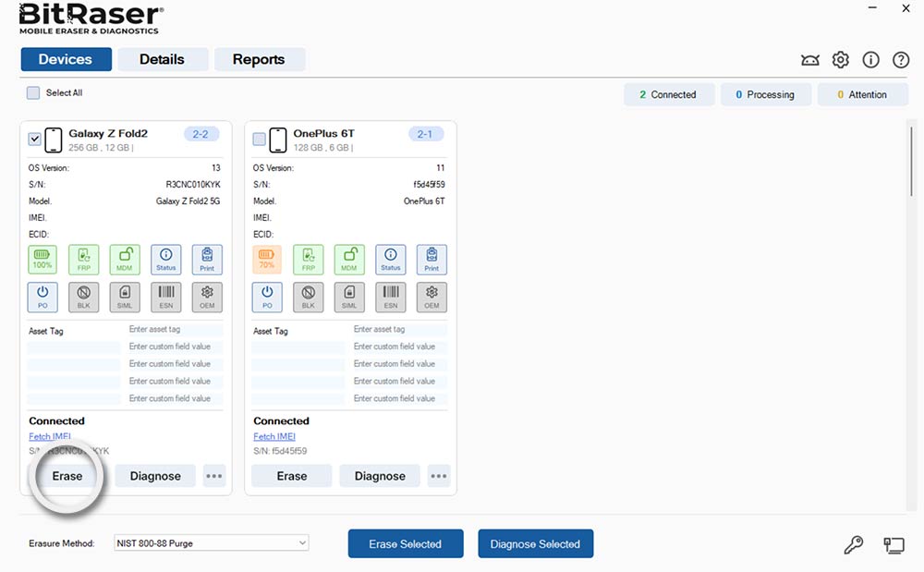Click Erase on OnePlus 6T
Viewport: 924px width, 572px height.
coord(292,476)
